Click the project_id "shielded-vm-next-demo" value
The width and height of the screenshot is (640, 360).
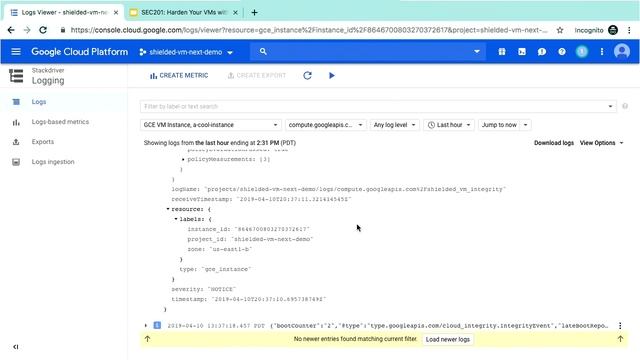(272, 239)
